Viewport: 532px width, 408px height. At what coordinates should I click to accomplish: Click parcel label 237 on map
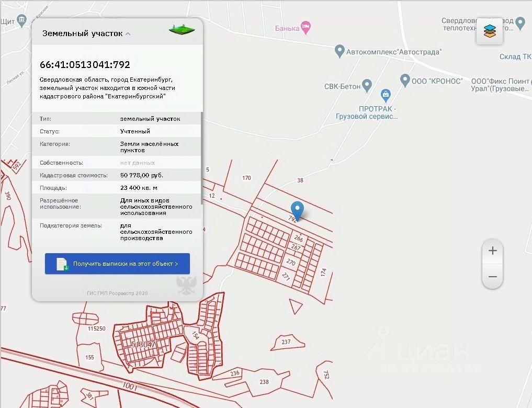coord(286,342)
